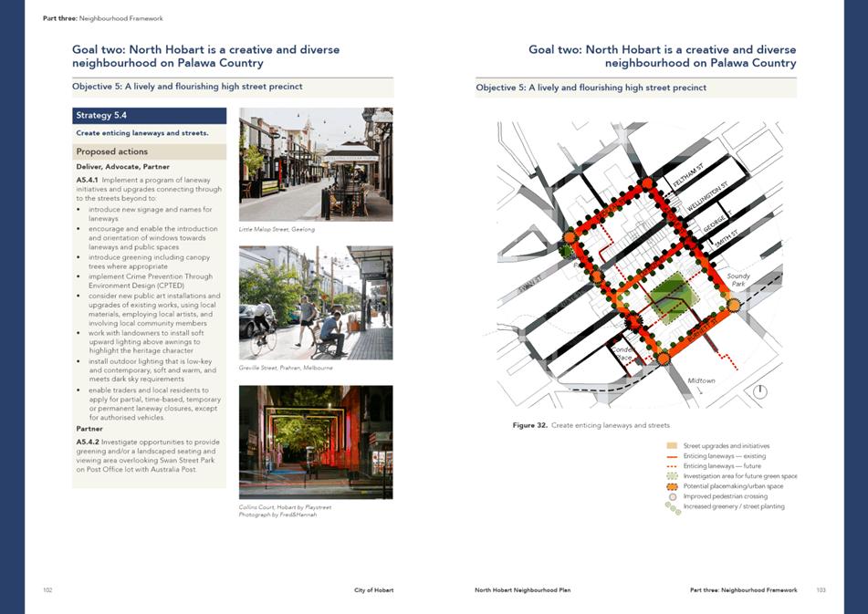Click the north arrow compass on map
This screenshot has width=868, height=614.
pos(760,391)
